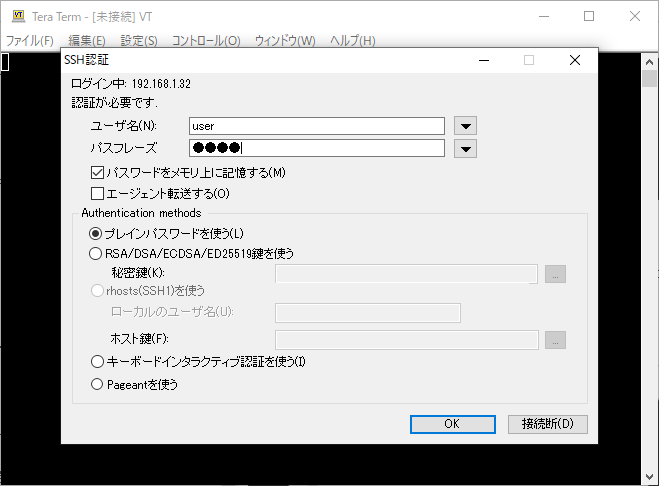This screenshot has width=659, height=486.
Task: Click the Tera Term scrollbar up arrow
Action: pos(649,62)
